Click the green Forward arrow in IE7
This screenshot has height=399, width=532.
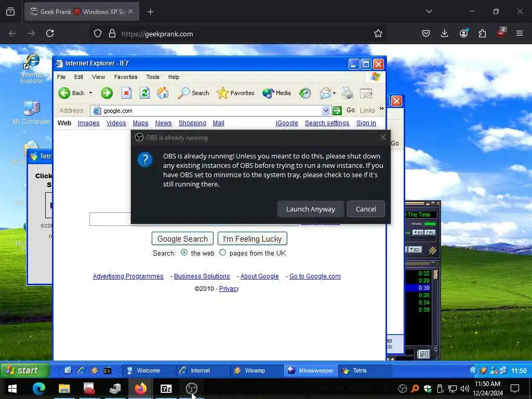(107, 93)
